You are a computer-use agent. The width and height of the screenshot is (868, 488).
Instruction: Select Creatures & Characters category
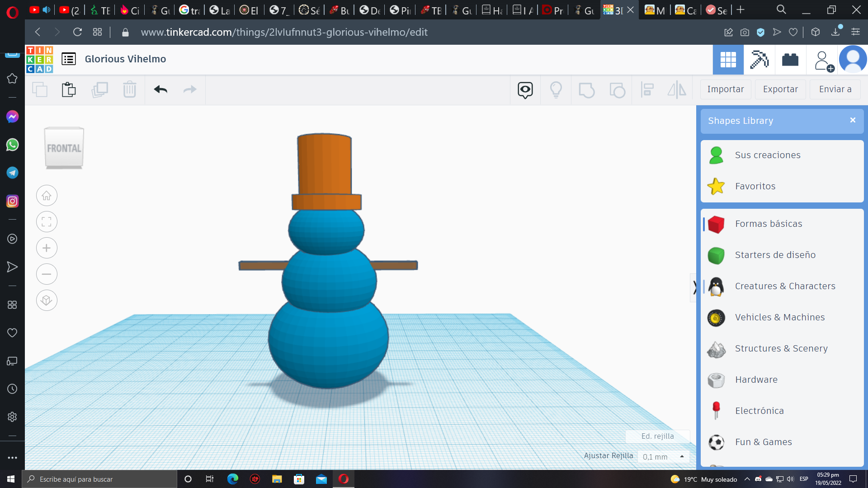[x=785, y=286]
